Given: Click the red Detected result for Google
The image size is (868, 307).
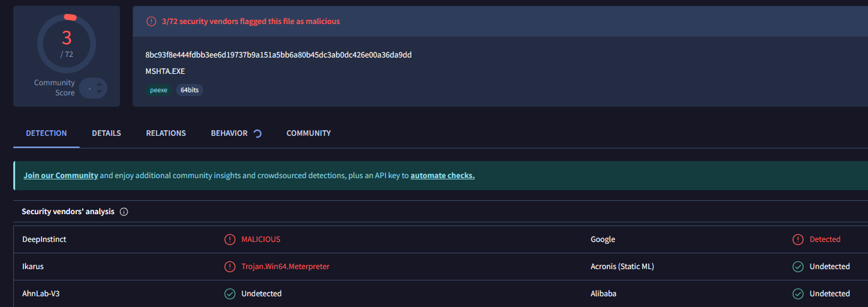Looking at the screenshot, I should [x=825, y=239].
